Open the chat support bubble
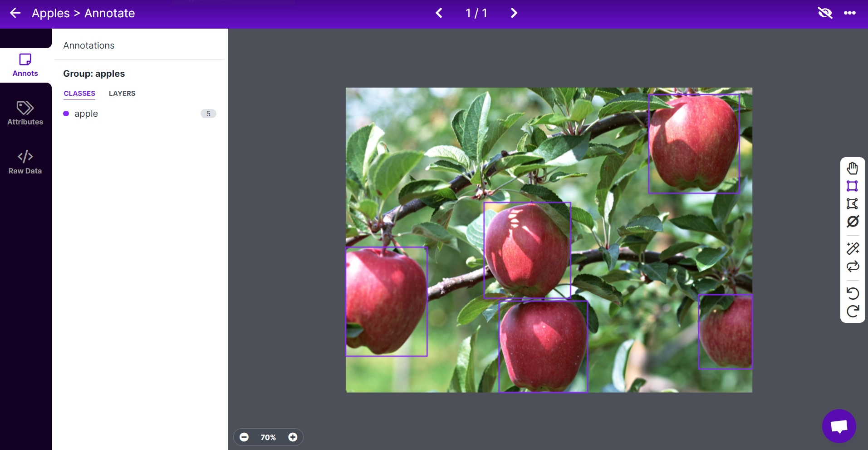Screen dimensions: 868x450 click(x=839, y=426)
